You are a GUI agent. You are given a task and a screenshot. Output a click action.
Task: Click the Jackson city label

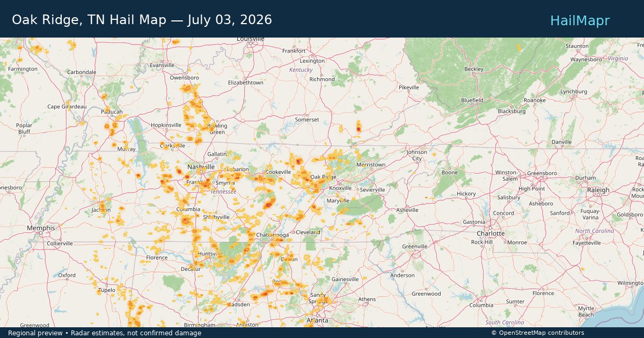tap(101, 210)
